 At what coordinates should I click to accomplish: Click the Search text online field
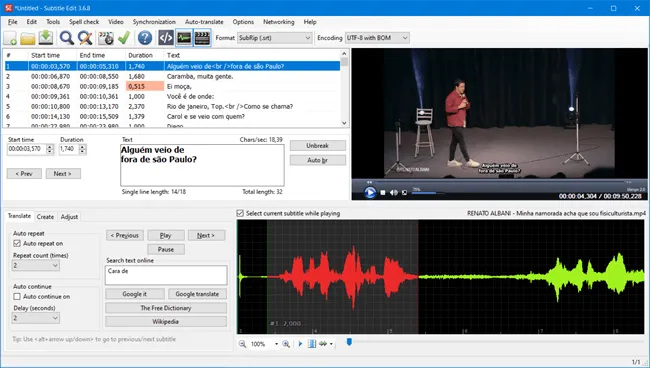click(x=166, y=276)
